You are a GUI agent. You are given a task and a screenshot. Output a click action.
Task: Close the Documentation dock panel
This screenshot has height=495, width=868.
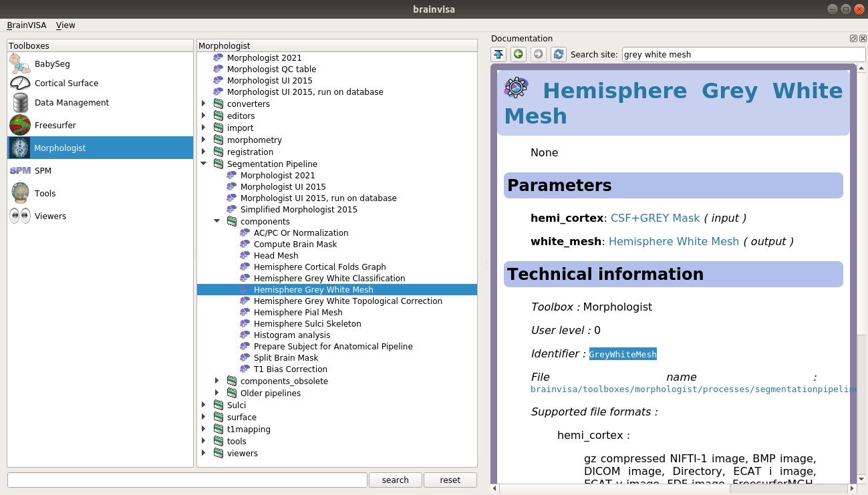(862, 39)
